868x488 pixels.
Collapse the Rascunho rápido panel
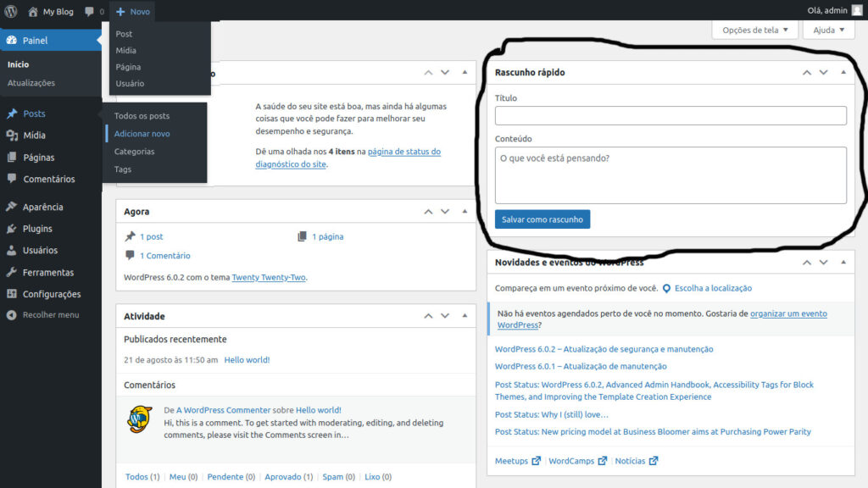pyautogui.click(x=843, y=72)
